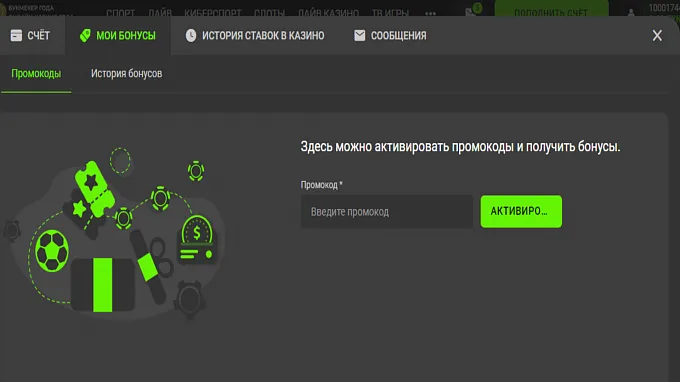Screen dimensions: 680x382
Task: Select the Мои бонусы tab
Action: click(x=118, y=36)
